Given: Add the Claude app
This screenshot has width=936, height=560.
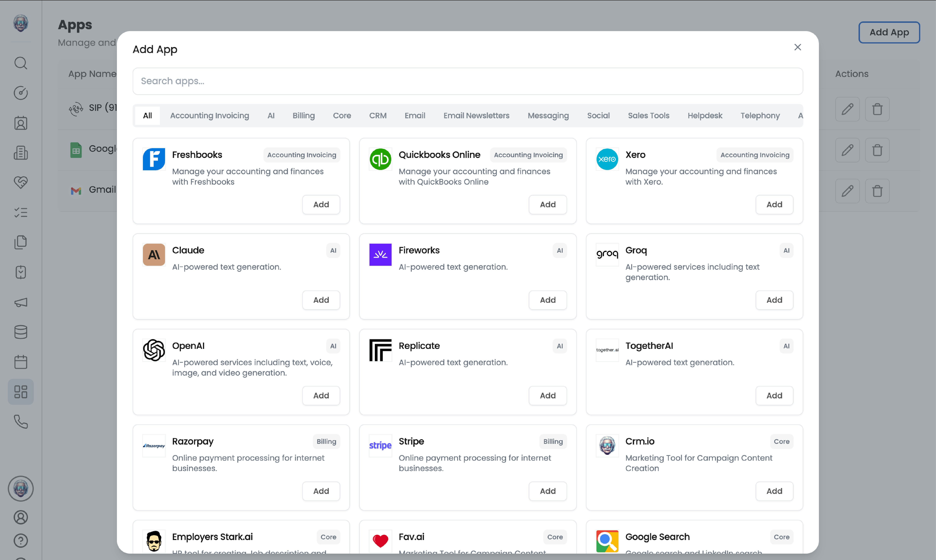Looking at the screenshot, I should click(x=321, y=300).
